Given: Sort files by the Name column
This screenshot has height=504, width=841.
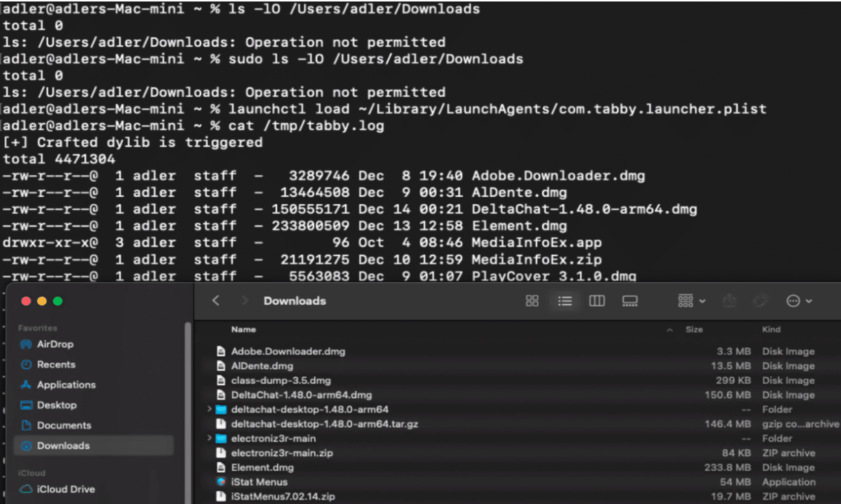Looking at the screenshot, I should 244,330.
